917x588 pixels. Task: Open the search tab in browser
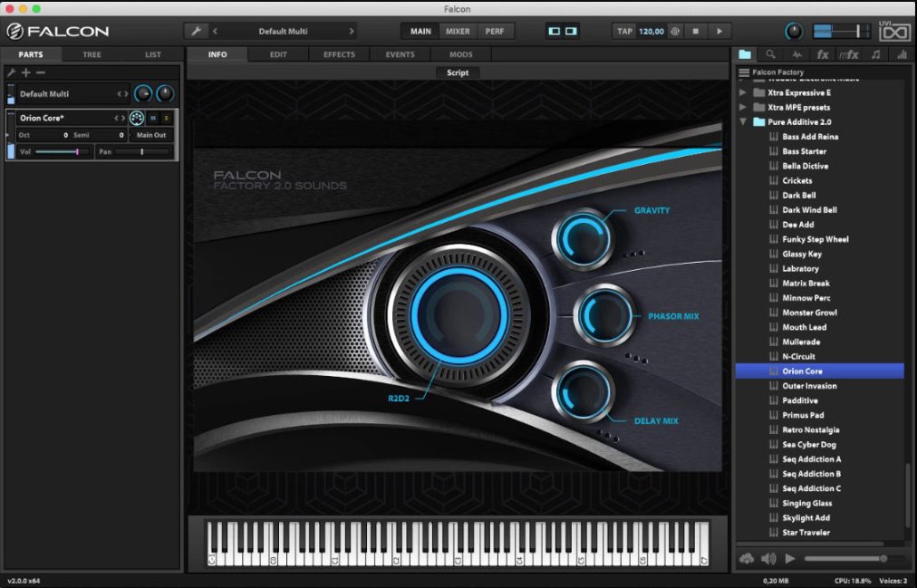[770, 54]
